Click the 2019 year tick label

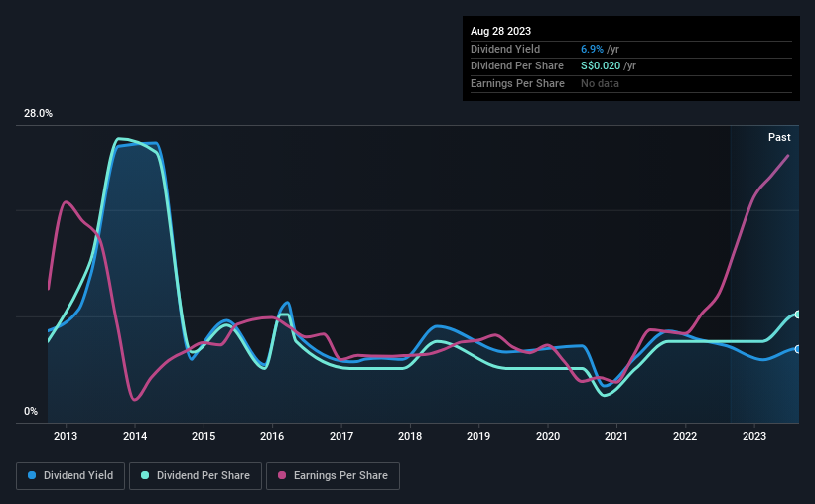pos(478,436)
